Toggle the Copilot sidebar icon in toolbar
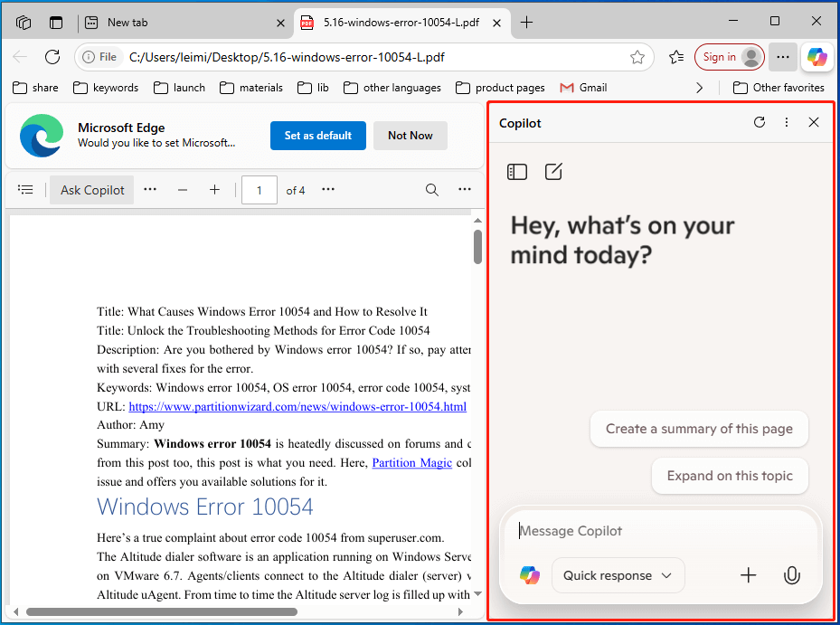This screenshot has height=625, width=840. click(x=817, y=57)
